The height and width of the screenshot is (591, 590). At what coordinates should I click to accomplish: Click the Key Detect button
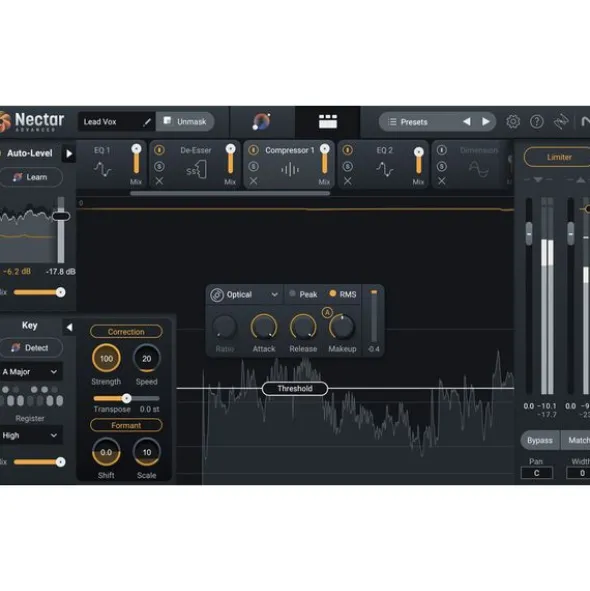pyautogui.click(x=31, y=348)
